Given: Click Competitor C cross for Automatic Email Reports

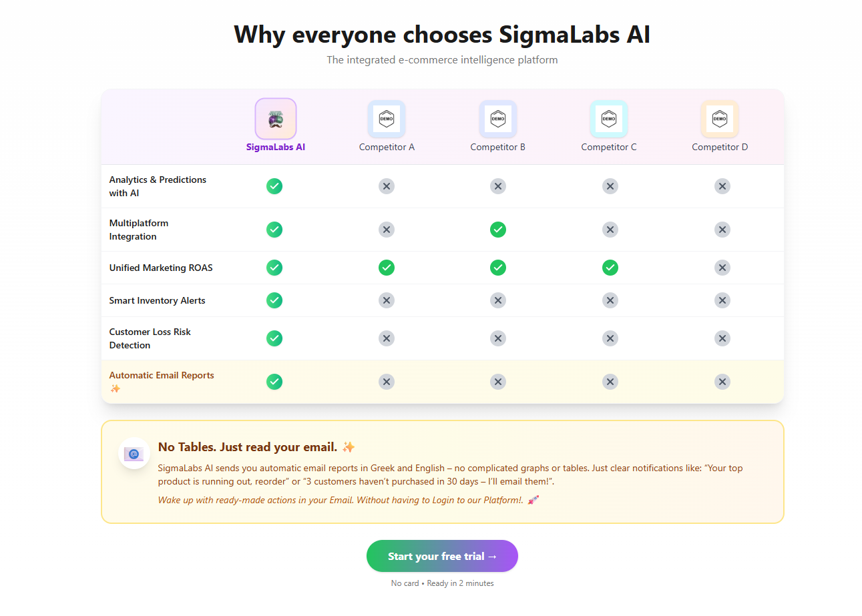Looking at the screenshot, I should click(x=610, y=382).
